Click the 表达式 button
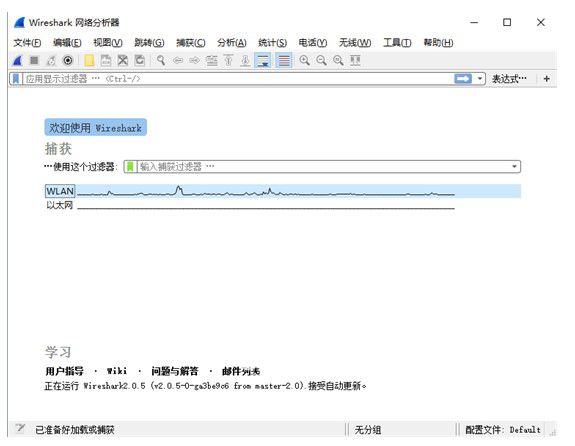The height and width of the screenshot is (446, 575). pyautogui.click(x=509, y=79)
